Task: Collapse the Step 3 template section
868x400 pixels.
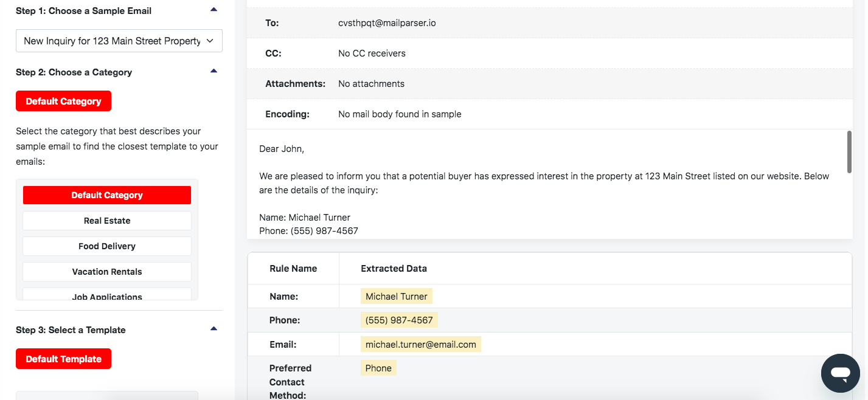Action: pos(214,328)
